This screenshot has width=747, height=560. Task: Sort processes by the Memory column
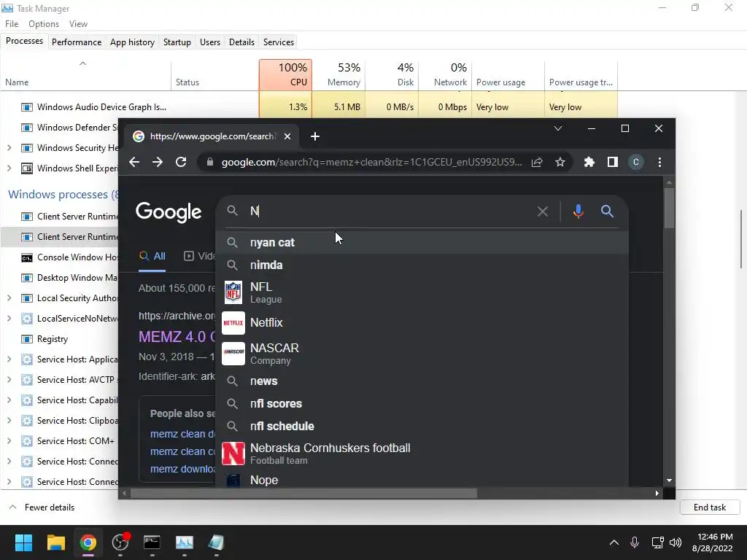coord(339,75)
